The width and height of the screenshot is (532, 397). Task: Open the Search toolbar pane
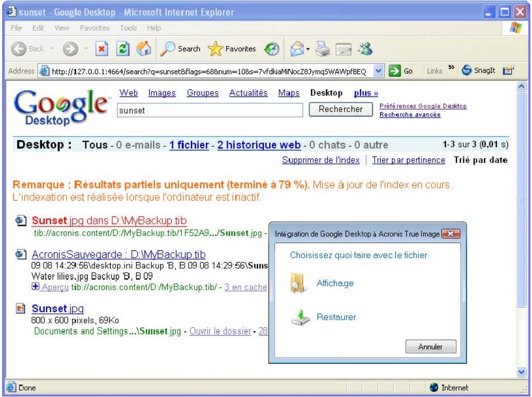(180, 49)
